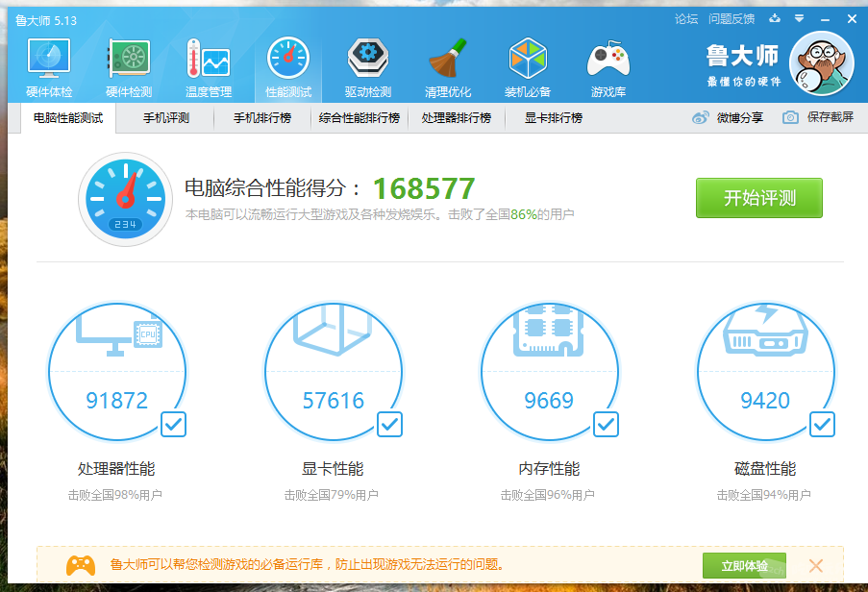Open 硬件检测 hardware detection
This screenshot has height=592, width=868.
coord(129,68)
